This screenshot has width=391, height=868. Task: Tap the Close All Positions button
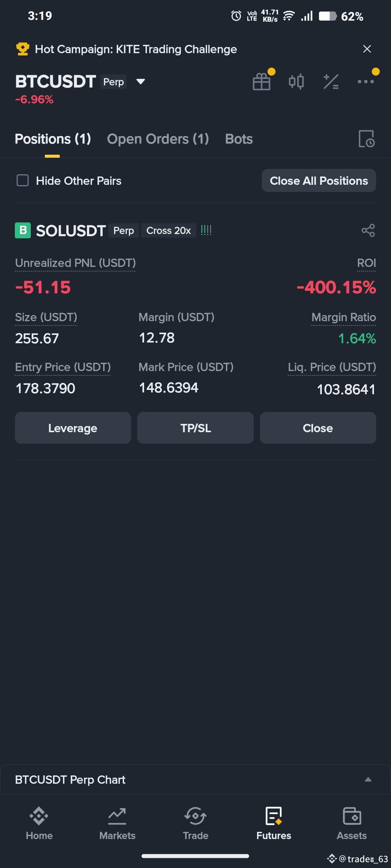click(x=319, y=180)
